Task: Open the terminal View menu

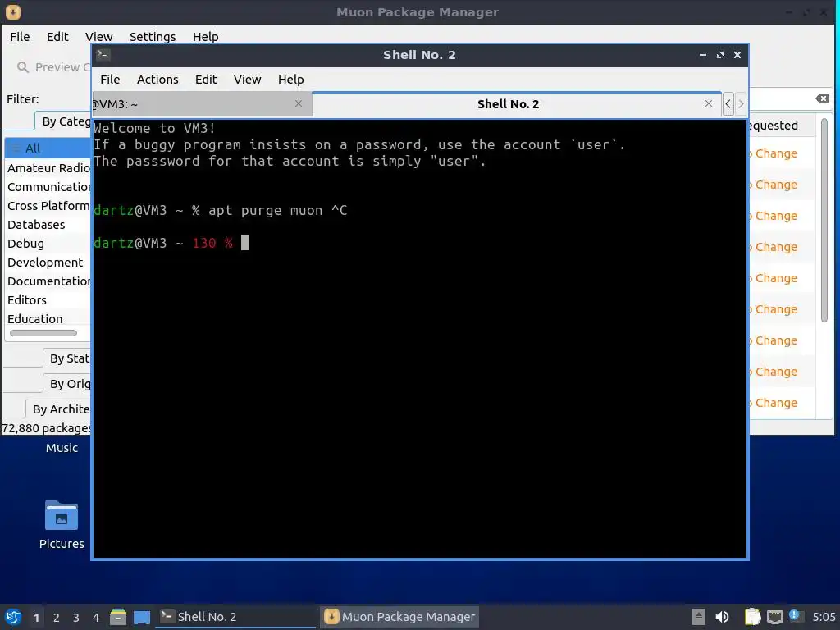Action: tap(247, 80)
